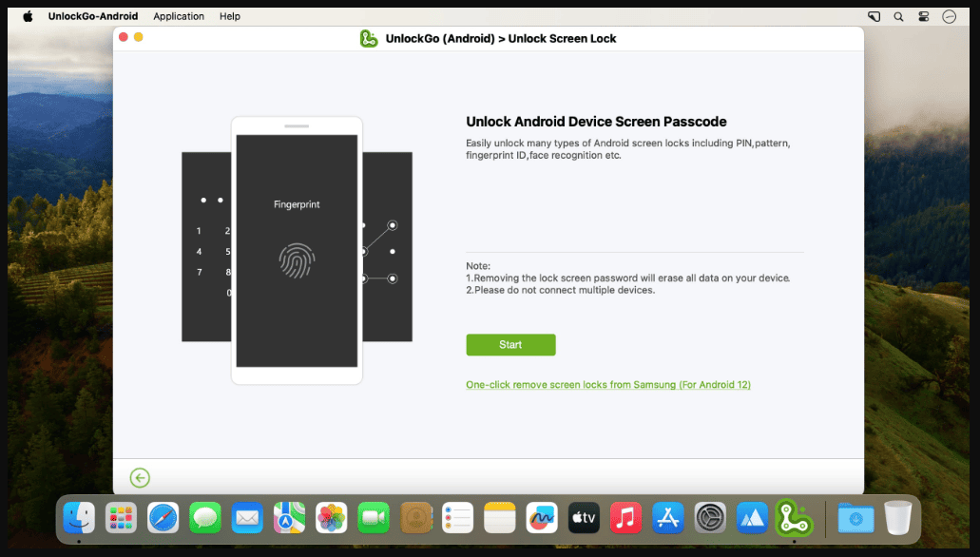The height and width of the screenshot is (557, 980).
Task: Open Contacts from the dock
Action: [415, 518]
